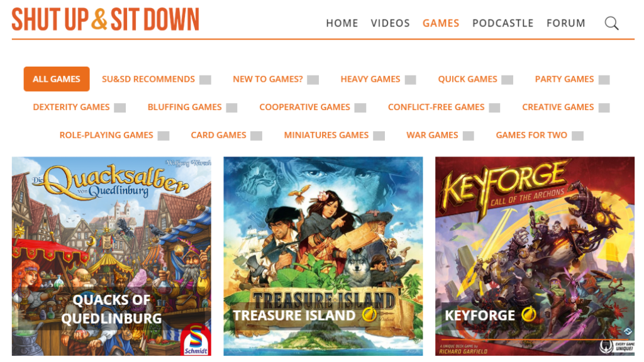
Task: Open Quacks of Quedlinburg game tile
Action: click(111, 256)
